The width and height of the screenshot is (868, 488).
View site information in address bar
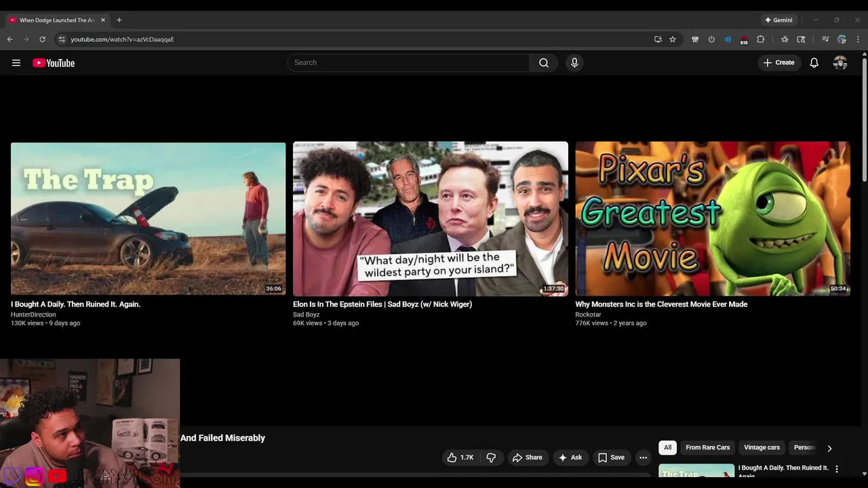pyautogui.click(x=62, y=39)
